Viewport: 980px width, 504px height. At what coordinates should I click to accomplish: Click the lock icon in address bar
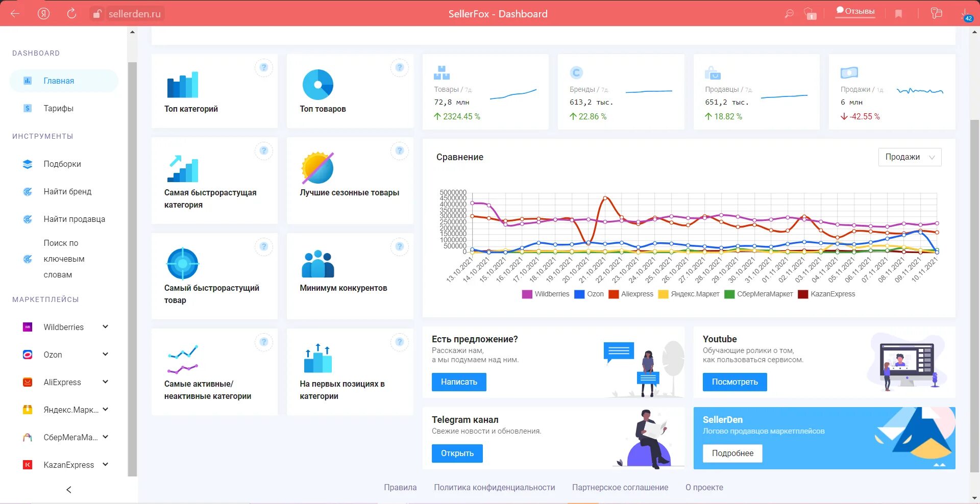96,14
